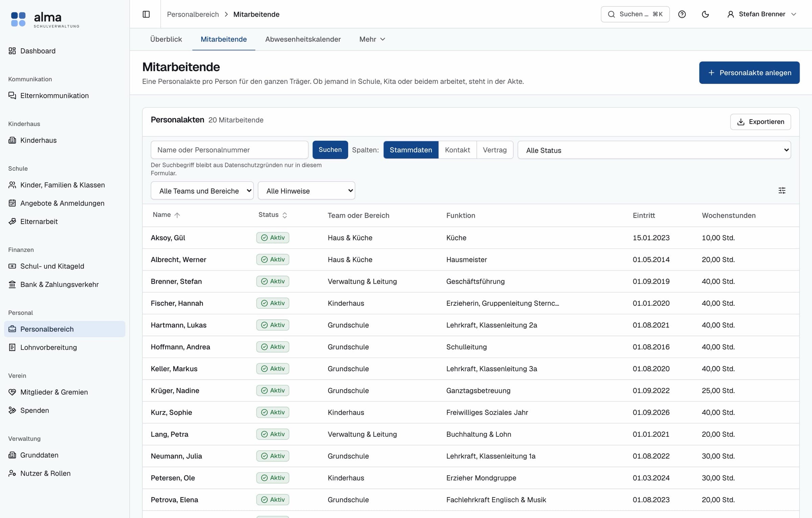Open Spenden sidebar item
812x518 pixels.
65,410
